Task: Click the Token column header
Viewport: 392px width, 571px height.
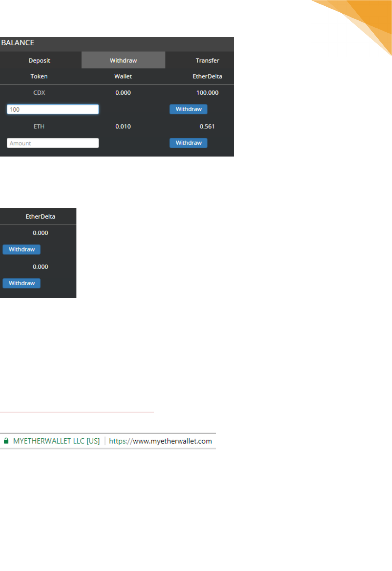Action: (x=39, y=76)
